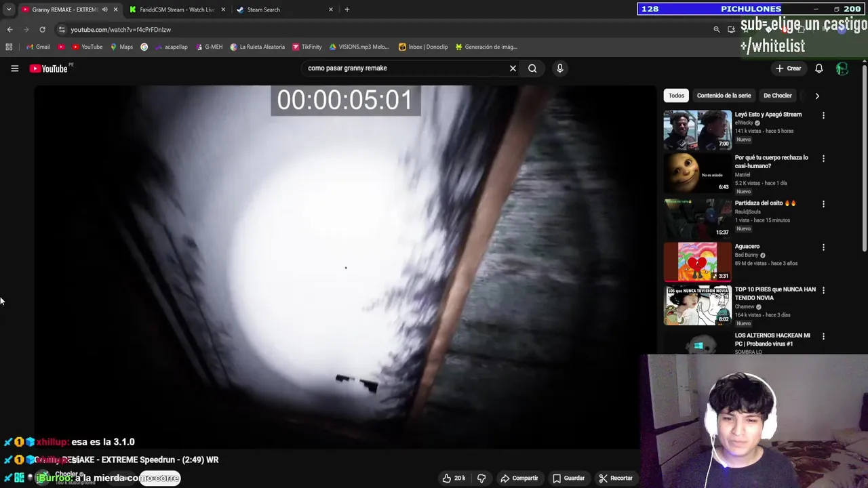Open browser zoom magnifier icon
868x488 pixels.
[716, 30]
